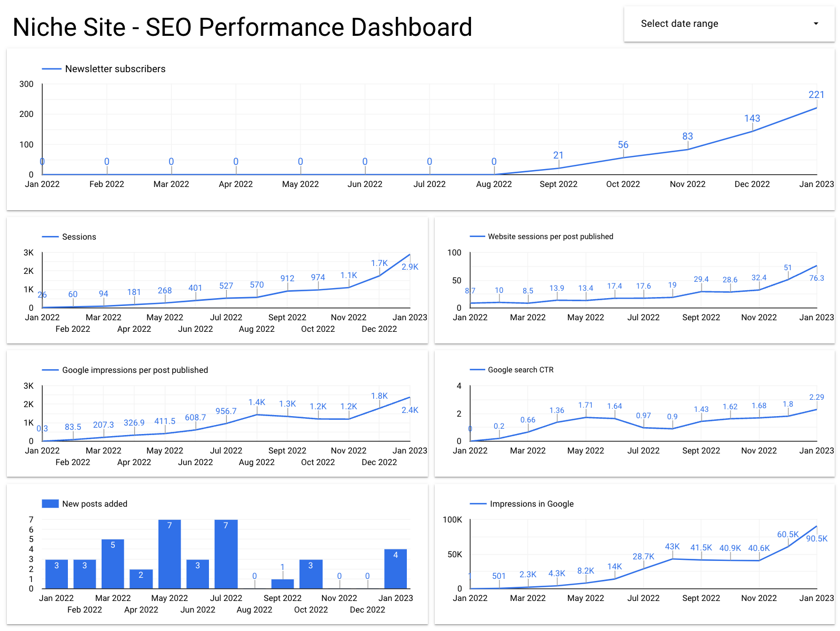Click the Sessions chart legend label
The width and height of the screenshot is (840, 631).
(79, 237)
